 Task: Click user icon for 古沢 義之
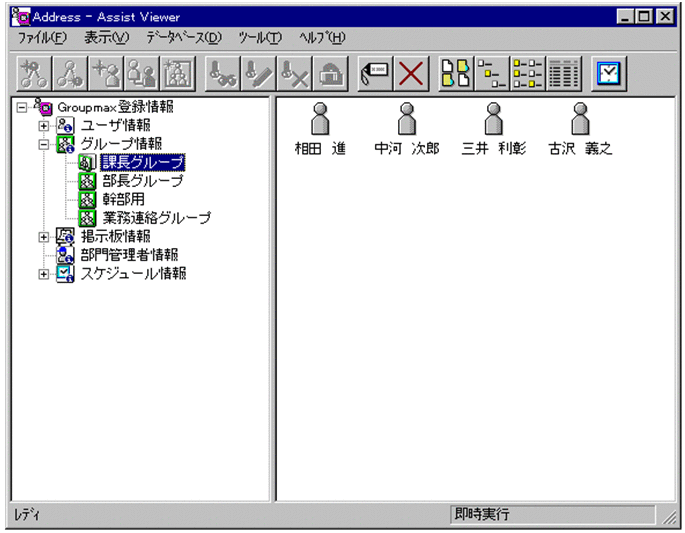pos(580,119)
